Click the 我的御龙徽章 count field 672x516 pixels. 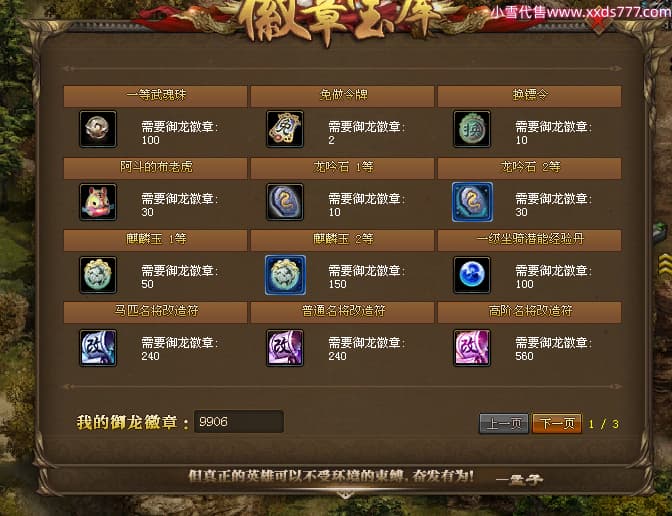(239, 422)
